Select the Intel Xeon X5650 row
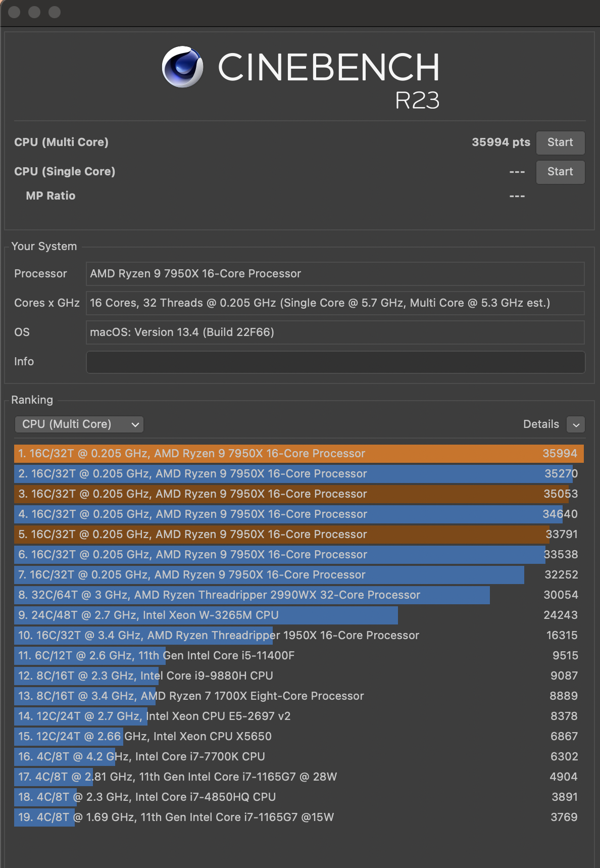This screenshot has height=868, width=600. click(299, 737)
